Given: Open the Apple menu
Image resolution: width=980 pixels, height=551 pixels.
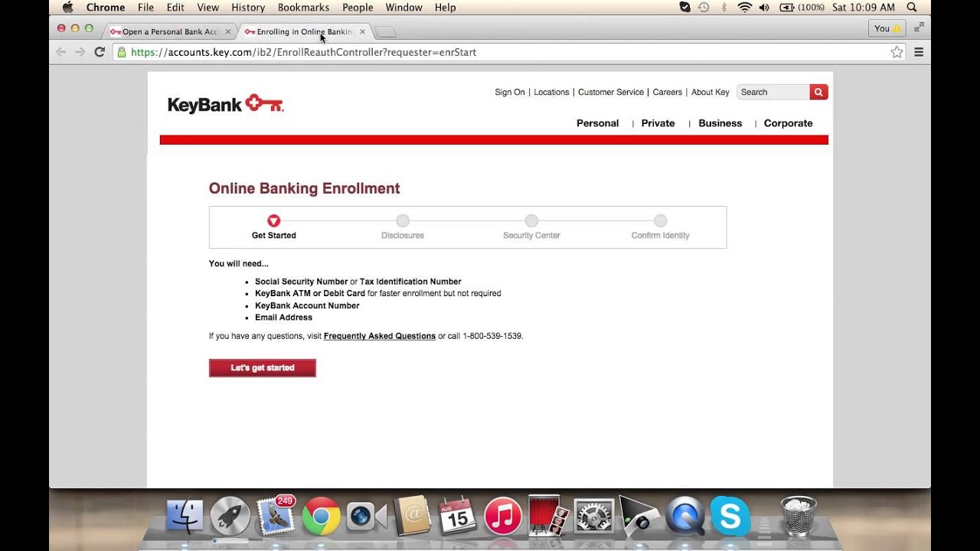Looking at the screenshot, I should (67, 7).
